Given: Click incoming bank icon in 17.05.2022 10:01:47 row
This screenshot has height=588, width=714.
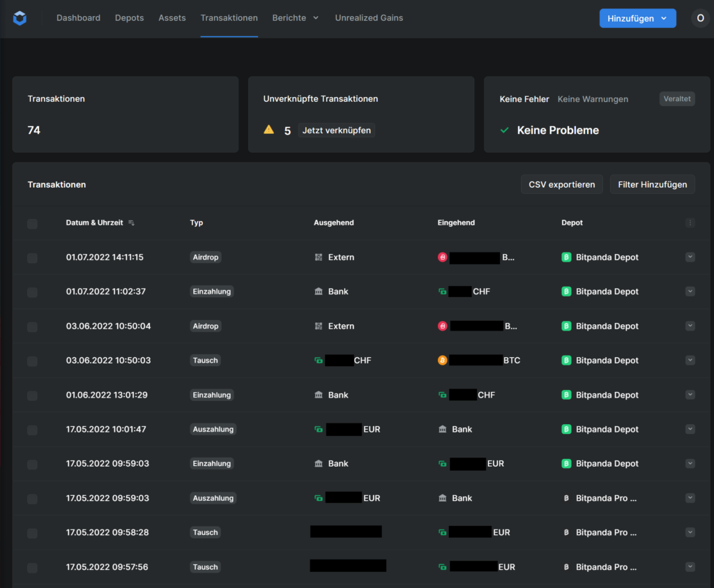Looking at the screenshot, I should point(442,429).
